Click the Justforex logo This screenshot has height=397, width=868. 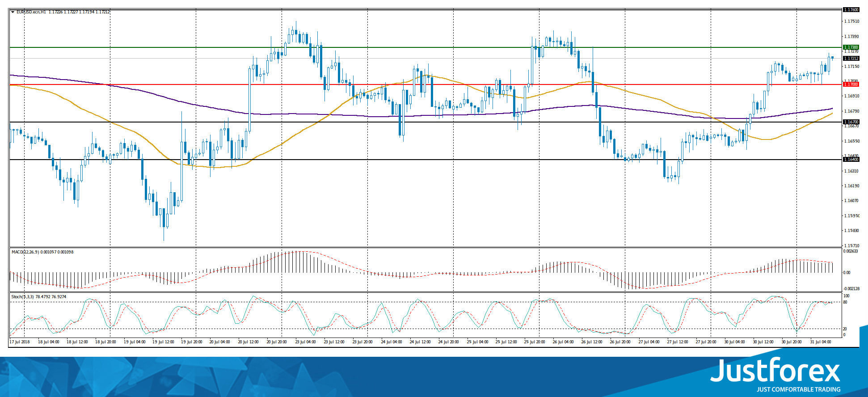775,371
